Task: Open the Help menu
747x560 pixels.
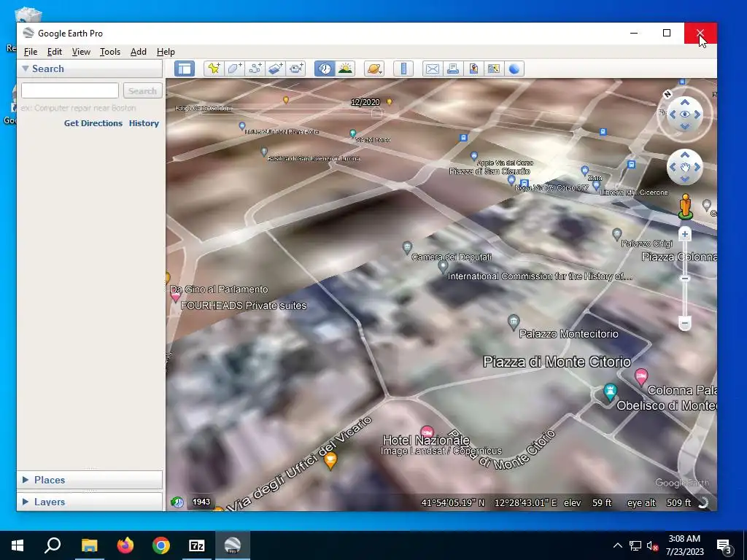Action: (166, 52)
